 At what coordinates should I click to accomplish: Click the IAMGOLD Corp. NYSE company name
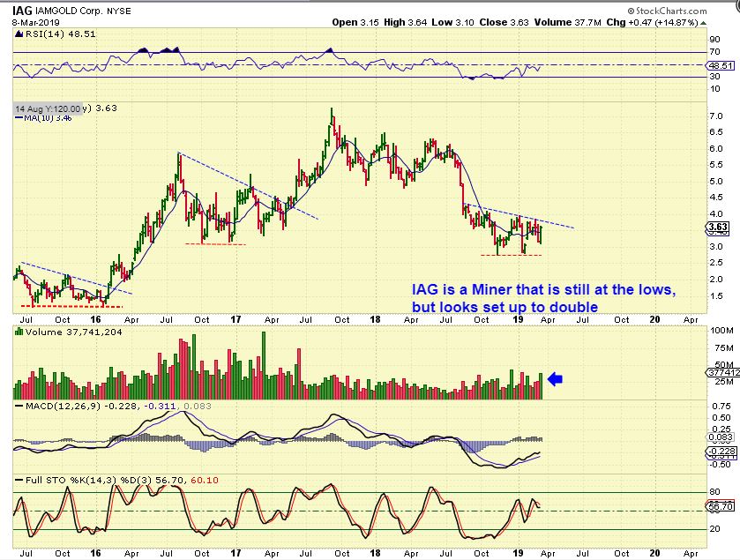(83, 11)
